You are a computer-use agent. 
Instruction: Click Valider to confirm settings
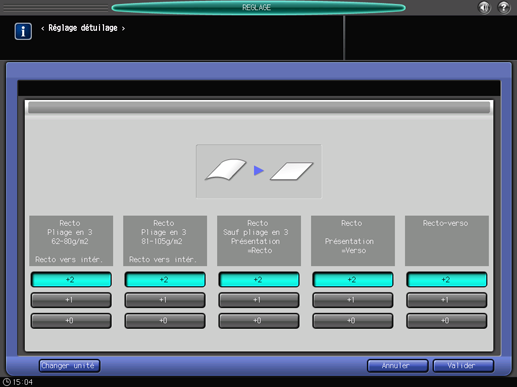[463, 366]
